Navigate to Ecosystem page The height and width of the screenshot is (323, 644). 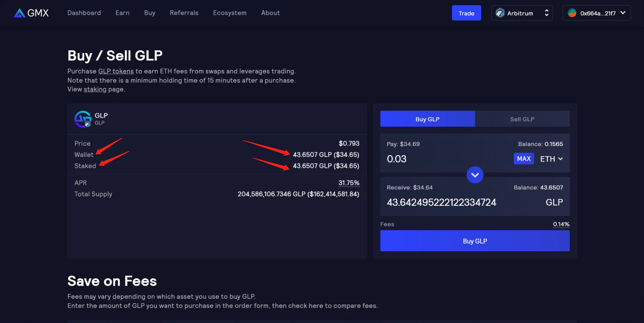click(x=230, y=13)
